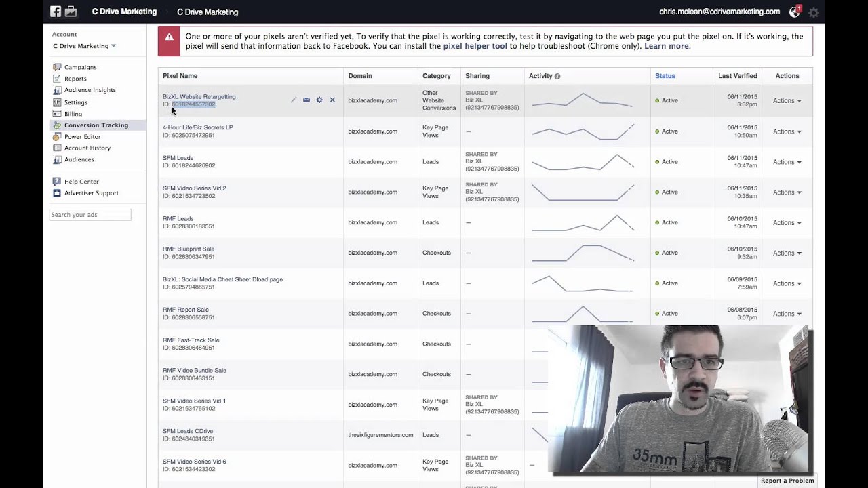Viewport: 868px width, 488px height.
Task: Open Actions dropdown for BizXL Website Retargeting
Action: click(787, 100)
